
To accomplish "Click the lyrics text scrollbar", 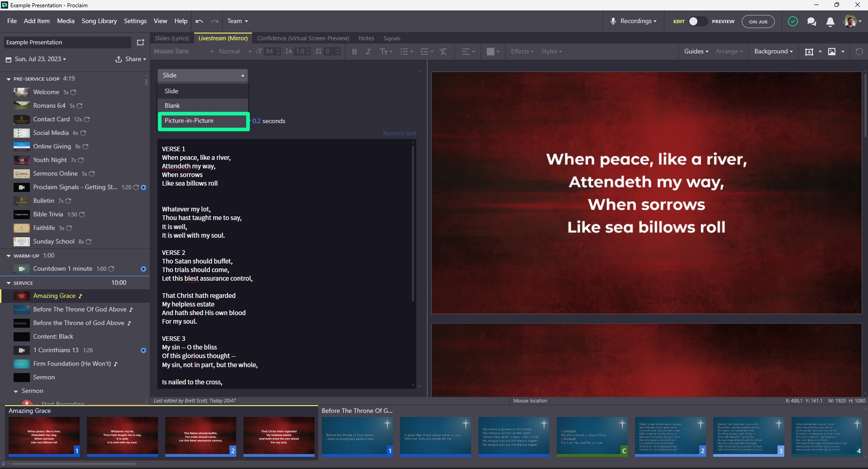I will tap(412, 222).
